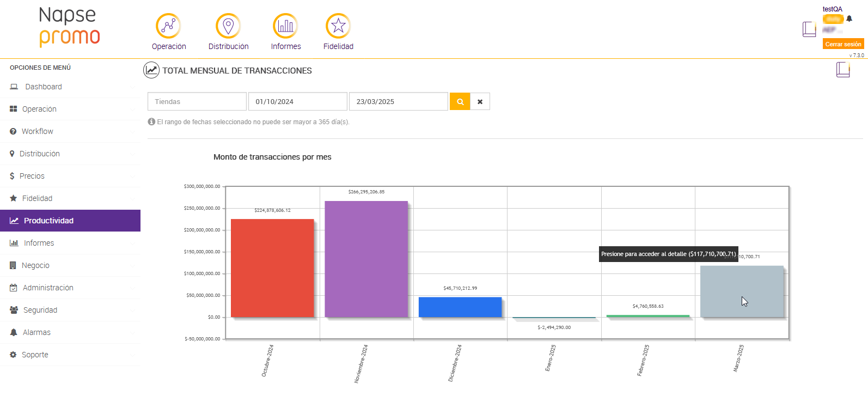Select Productividad in the sidebar menu

click(70, 221)
